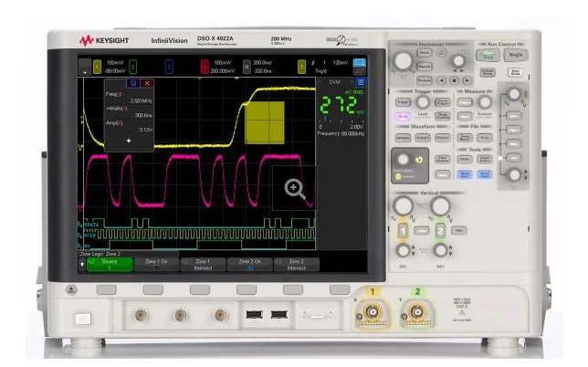
Task: Push the Analyze key
Action: (403, 138)
